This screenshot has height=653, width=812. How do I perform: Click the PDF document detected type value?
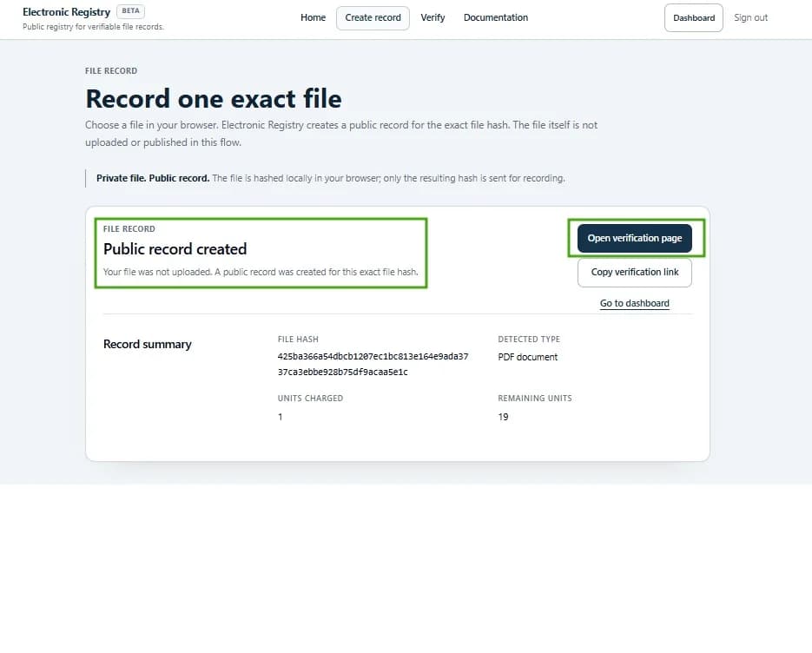click(528, 357)
